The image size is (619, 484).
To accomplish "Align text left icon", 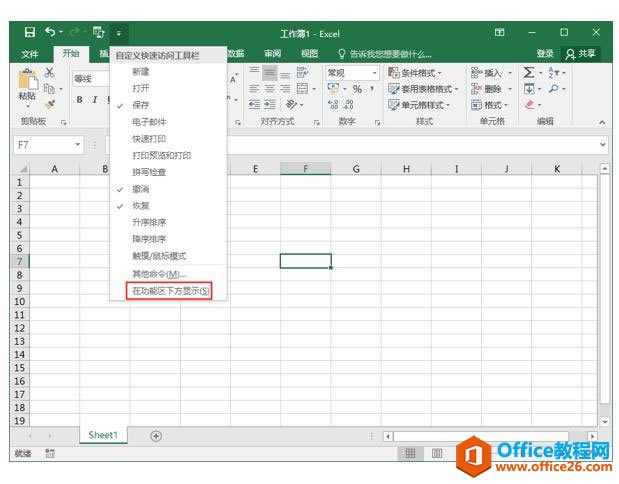I will pyautogui.click(x=255, y=89).
